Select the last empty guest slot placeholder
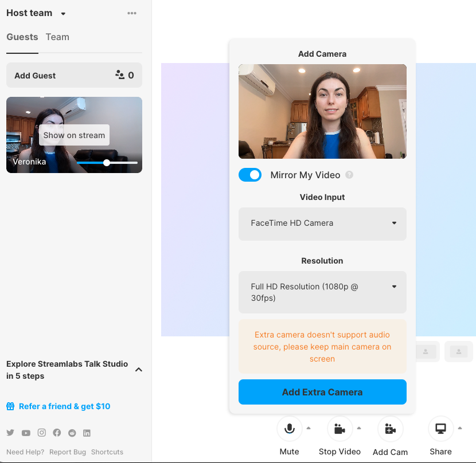Viewport: 476px width, 463px height. coord(459,351)
